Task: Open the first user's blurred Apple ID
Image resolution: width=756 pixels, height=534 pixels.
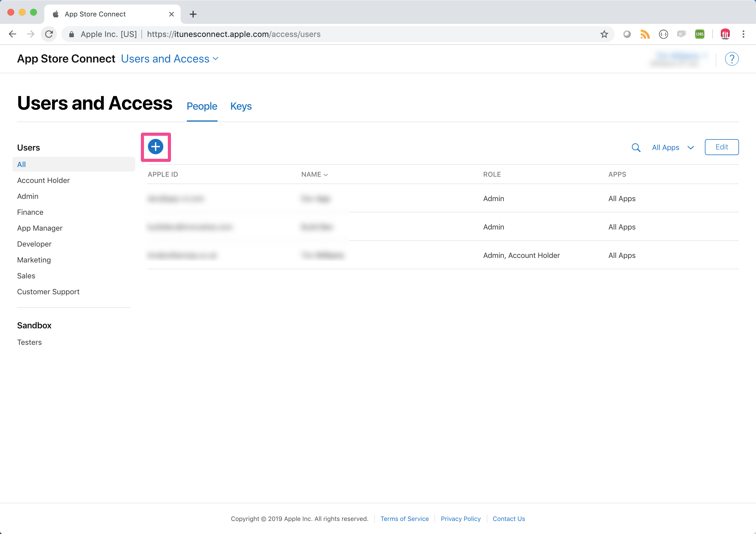Action: [x=176, y=199]
